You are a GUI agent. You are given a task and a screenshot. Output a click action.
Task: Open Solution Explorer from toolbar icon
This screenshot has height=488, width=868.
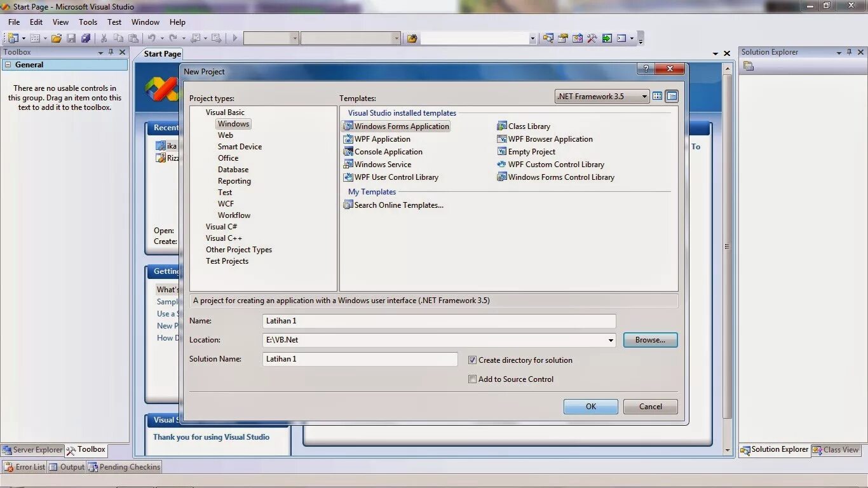(548, 38)
